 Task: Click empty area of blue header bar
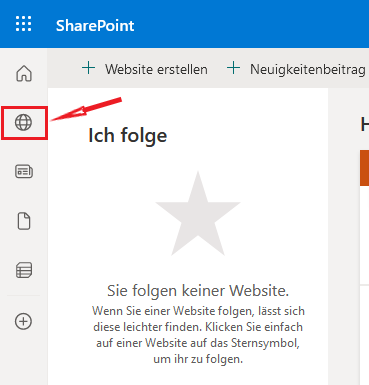pyautogui.click(x=253, y=24)
